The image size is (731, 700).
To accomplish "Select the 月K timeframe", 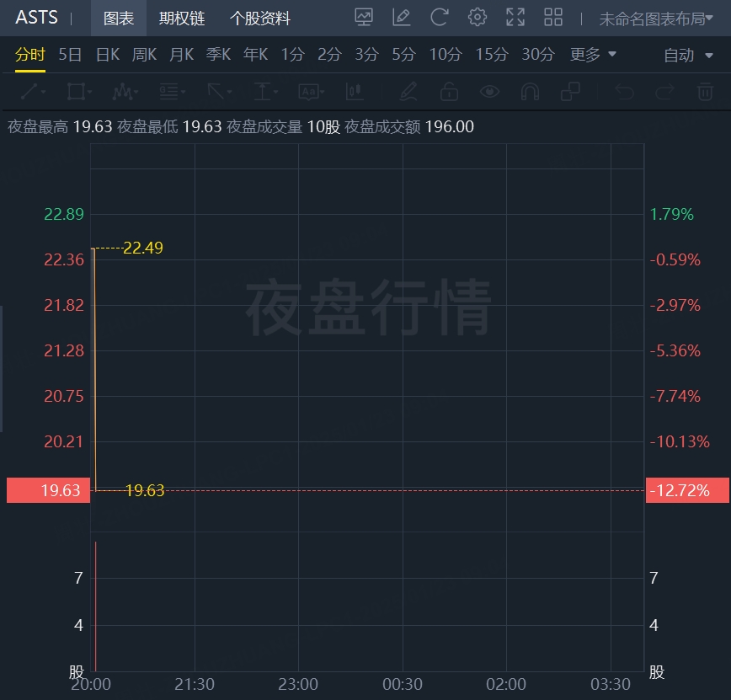I will [181, 55].
